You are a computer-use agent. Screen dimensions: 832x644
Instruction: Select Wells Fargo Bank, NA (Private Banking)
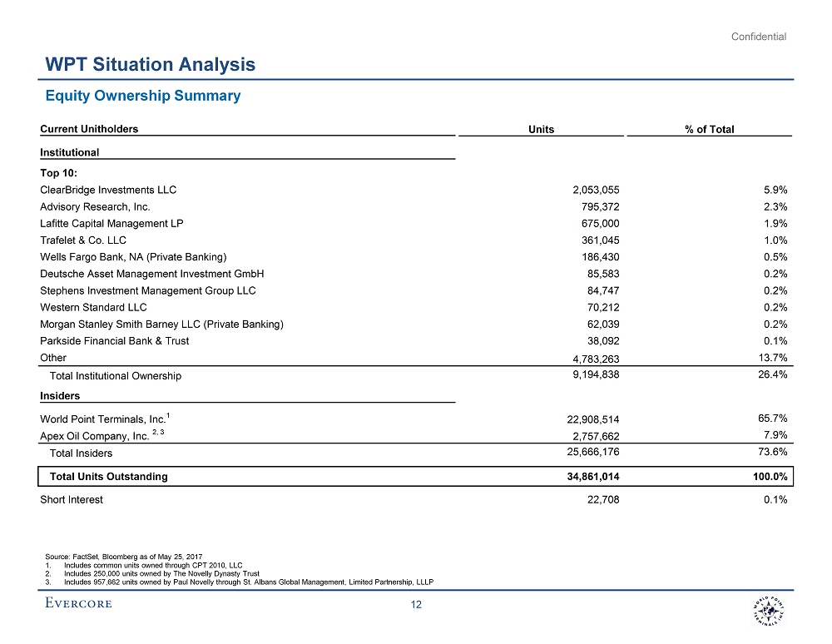[133, 257]
